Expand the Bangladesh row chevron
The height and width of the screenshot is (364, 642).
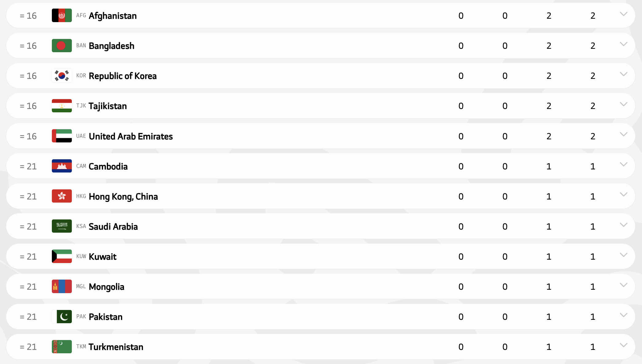click(x=623, y=44)
